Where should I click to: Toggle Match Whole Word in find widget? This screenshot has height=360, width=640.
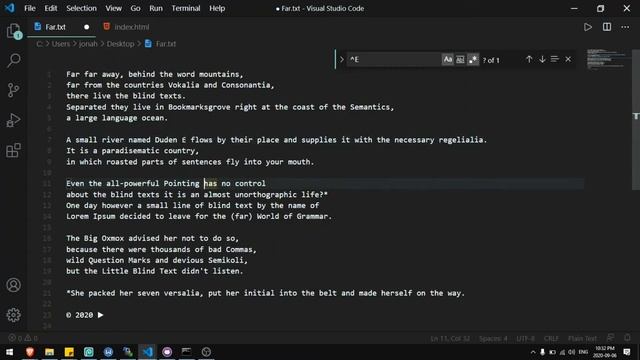(x=460, y=60)
